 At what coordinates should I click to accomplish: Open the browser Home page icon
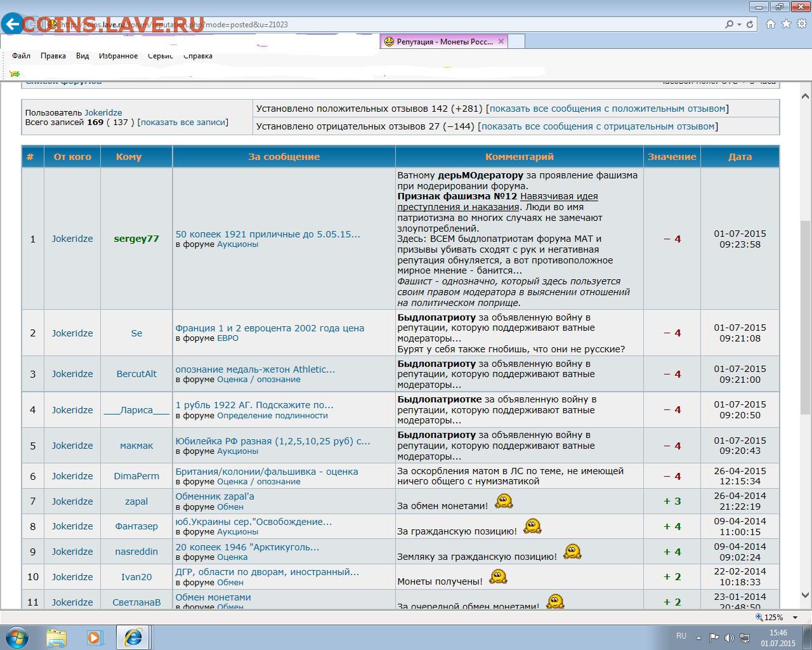(771, 24)
